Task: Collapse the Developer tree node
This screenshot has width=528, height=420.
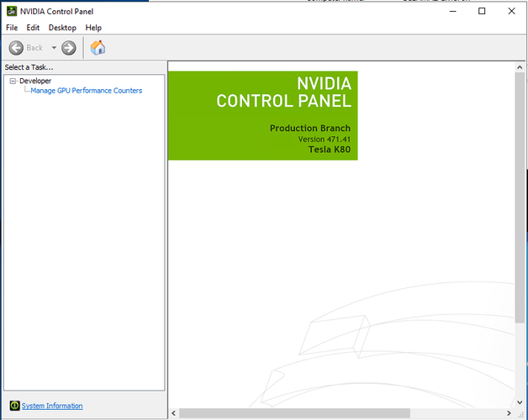Action: 13,81
